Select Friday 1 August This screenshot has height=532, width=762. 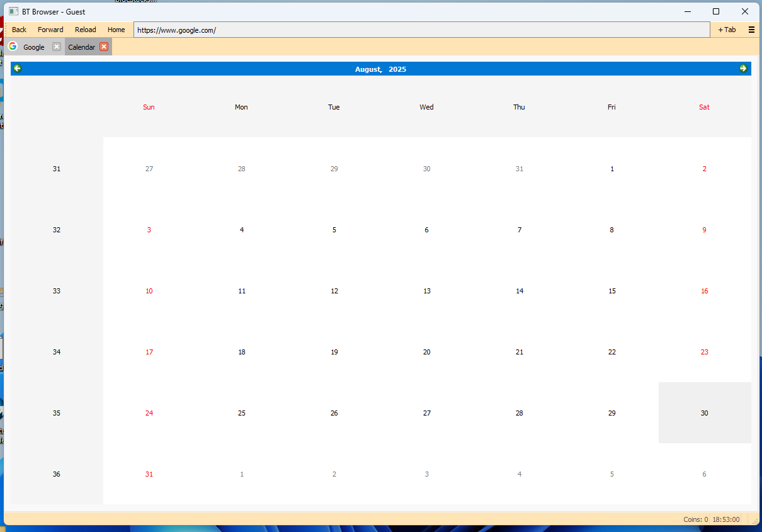coord(612,169)
